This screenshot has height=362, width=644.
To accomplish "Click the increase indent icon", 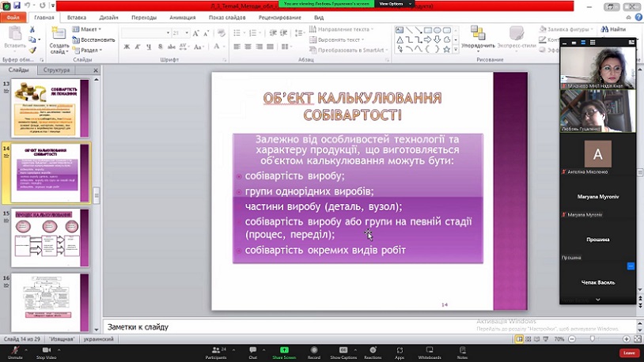I will 283,33.
